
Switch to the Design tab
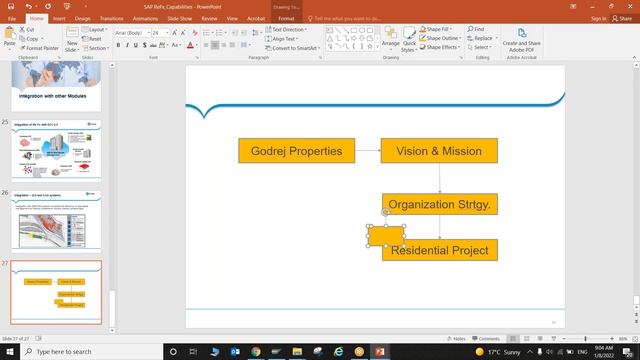82,18
